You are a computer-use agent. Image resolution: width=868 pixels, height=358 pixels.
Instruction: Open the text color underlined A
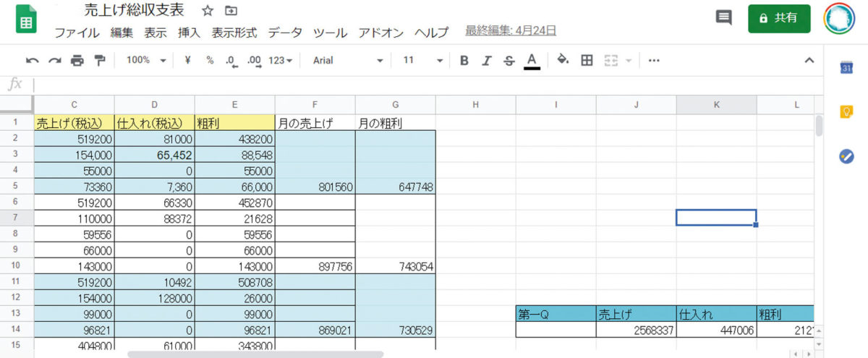532,61
